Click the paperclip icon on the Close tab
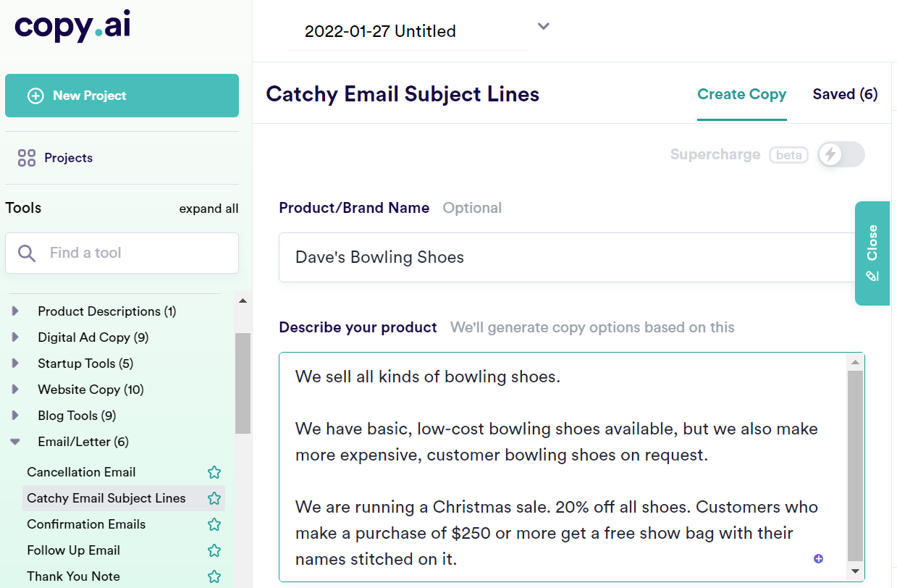This screenshot has height=588, width=897. pos(872,277)
